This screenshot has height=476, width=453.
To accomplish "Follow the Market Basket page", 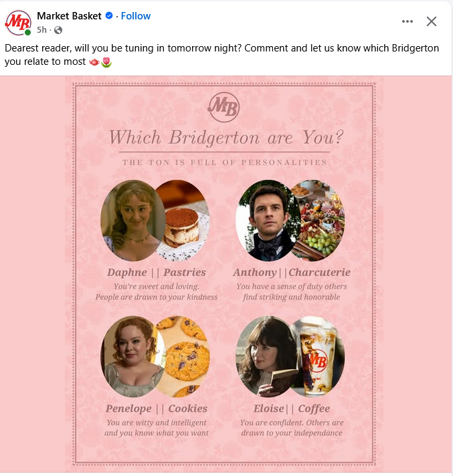I will tap(136, 16).
